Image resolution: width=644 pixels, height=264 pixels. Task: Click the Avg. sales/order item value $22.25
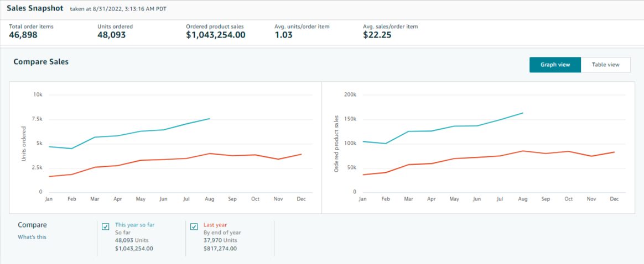378,35
